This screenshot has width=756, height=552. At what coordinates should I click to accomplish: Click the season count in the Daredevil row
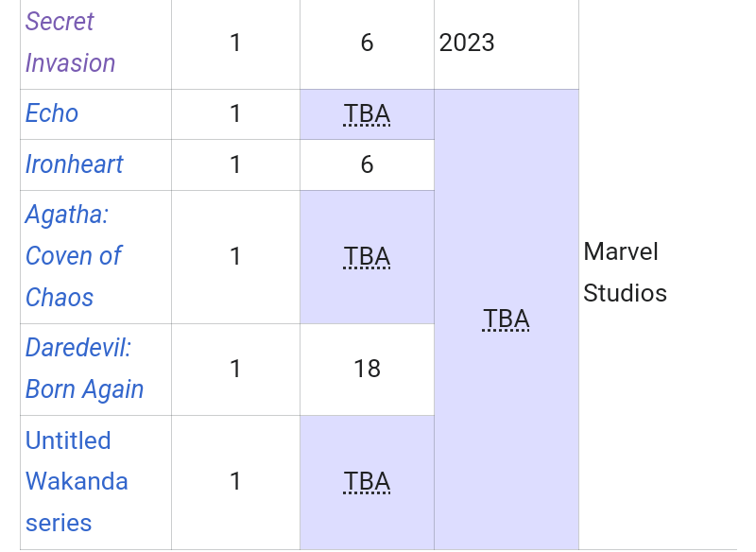click(235, 369)
